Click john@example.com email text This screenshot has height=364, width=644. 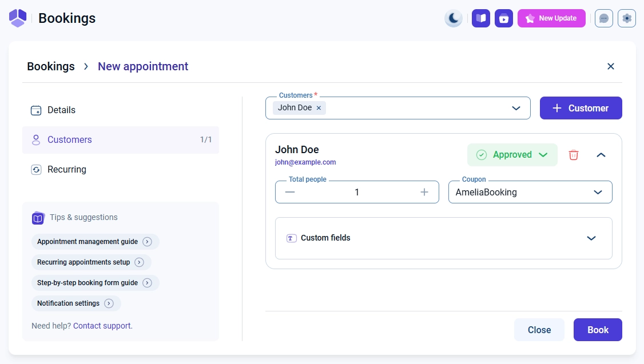tap(305, 162)
